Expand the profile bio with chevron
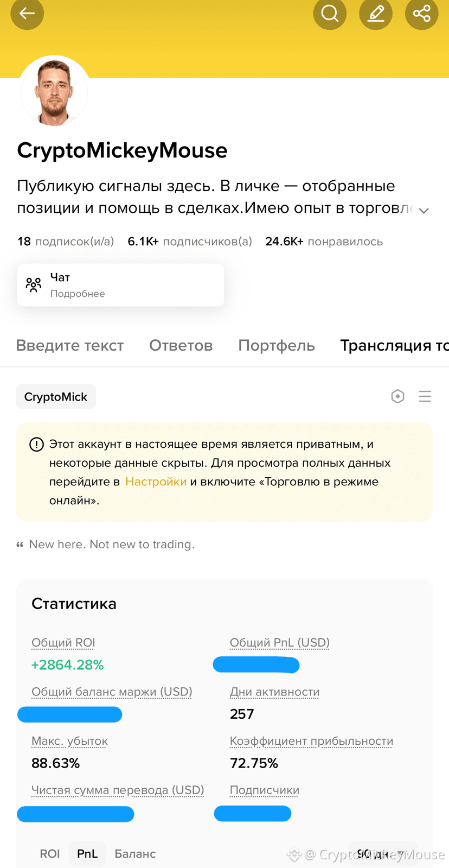Screen dimensions: 449x868 point(424,211)
